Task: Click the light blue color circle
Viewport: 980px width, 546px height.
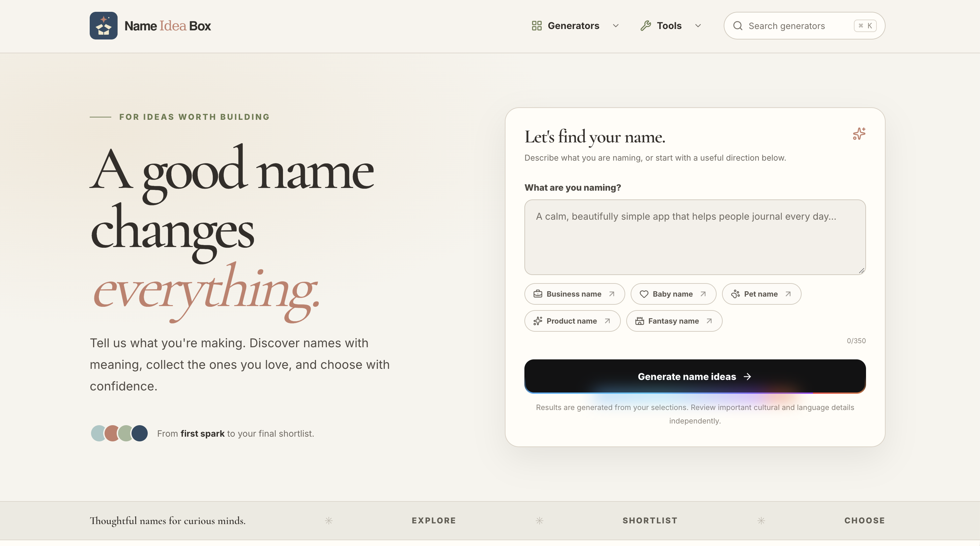Action: (97, 433)
